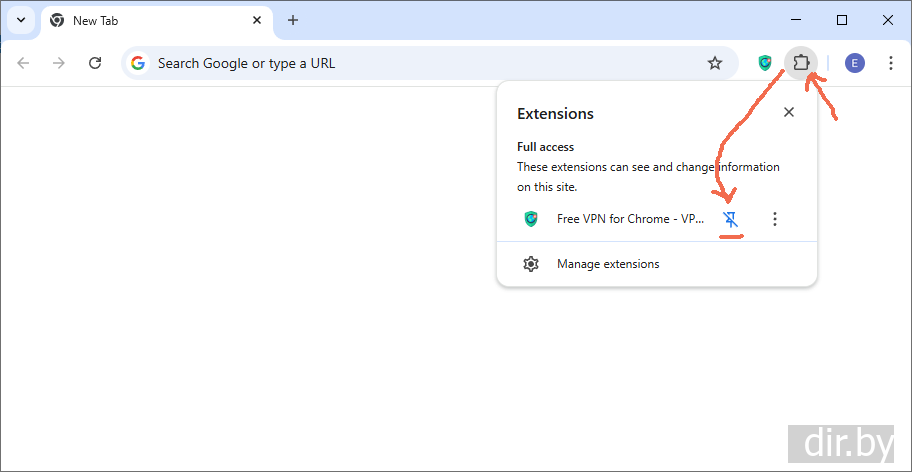Viewport: 912px width, 472px height.
Task: Open the tab search dropdown arrow
Action: [x=20, y=20]
